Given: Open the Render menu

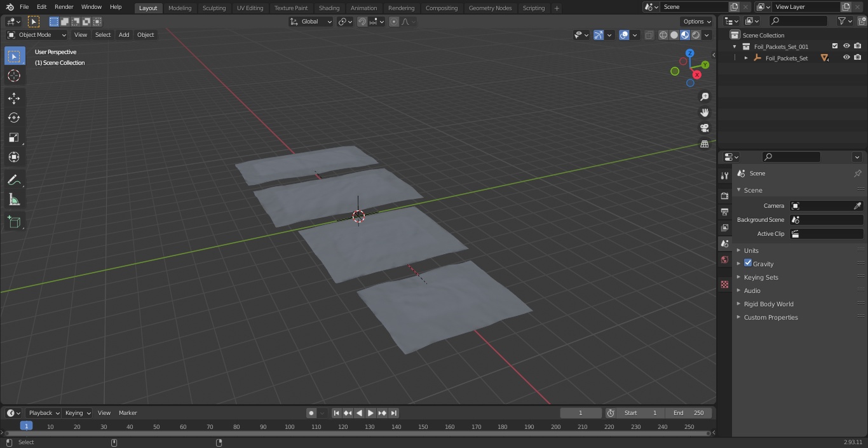Looking at the screenshot, I should [64, 7].
